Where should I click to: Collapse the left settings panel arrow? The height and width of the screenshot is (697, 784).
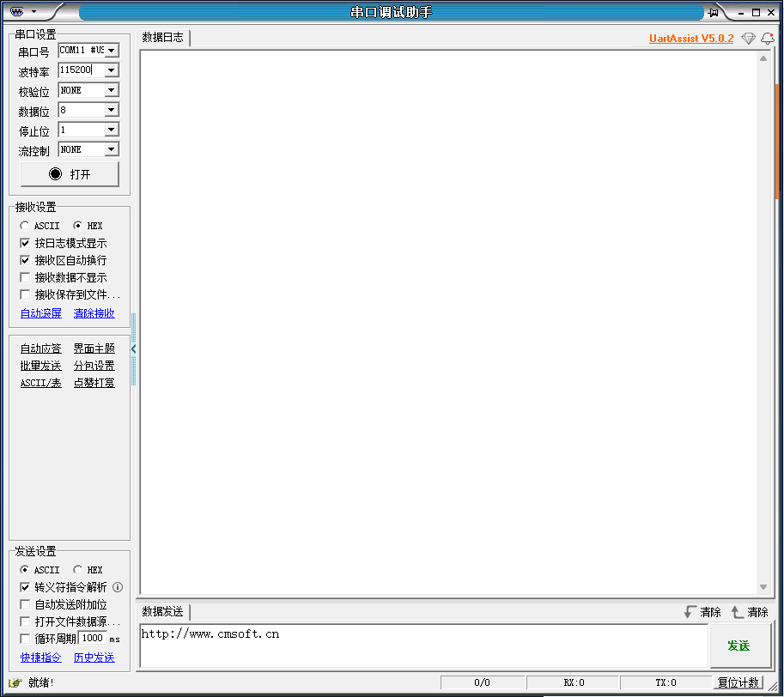coord(133,348)
